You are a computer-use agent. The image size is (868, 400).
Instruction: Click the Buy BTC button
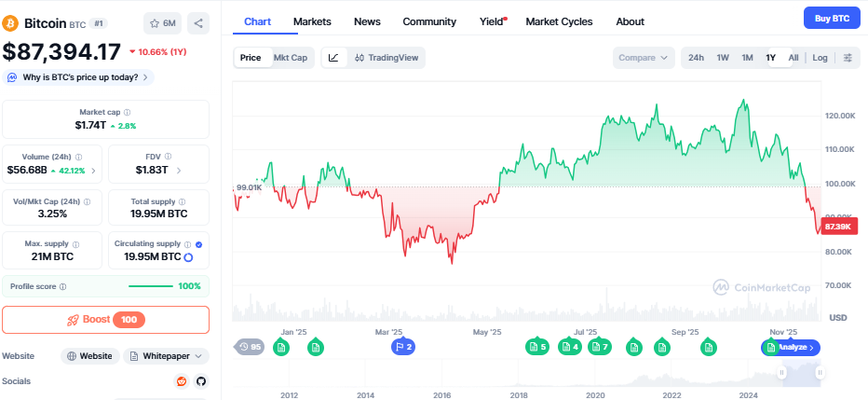click(832, 18)
